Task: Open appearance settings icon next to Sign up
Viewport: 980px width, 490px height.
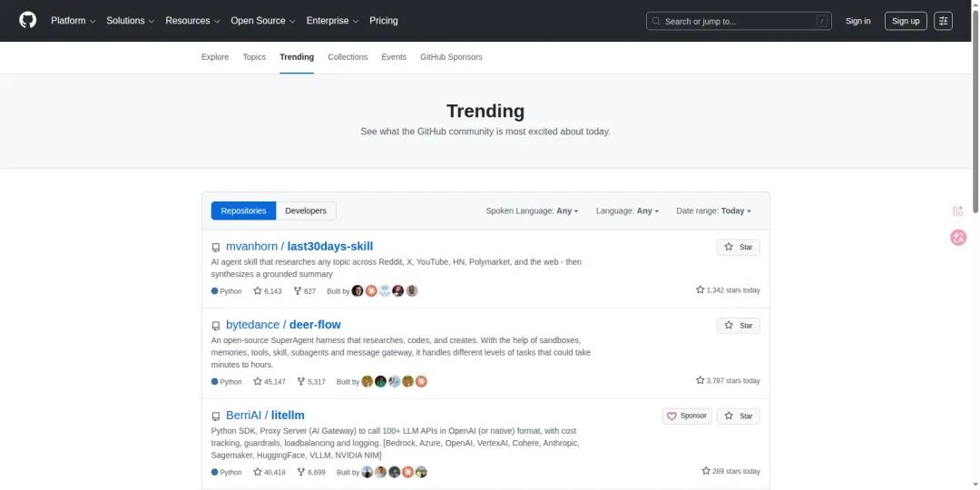Action: point(943,21)
